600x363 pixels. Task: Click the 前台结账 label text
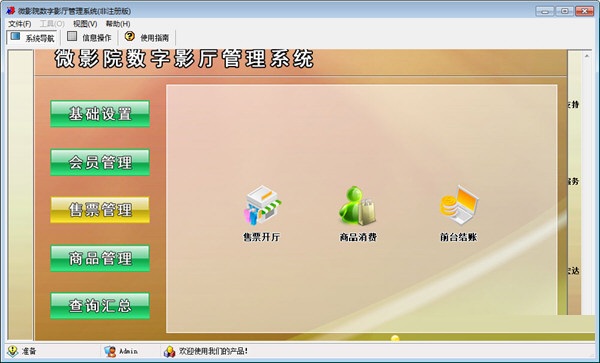click(458, 237)
